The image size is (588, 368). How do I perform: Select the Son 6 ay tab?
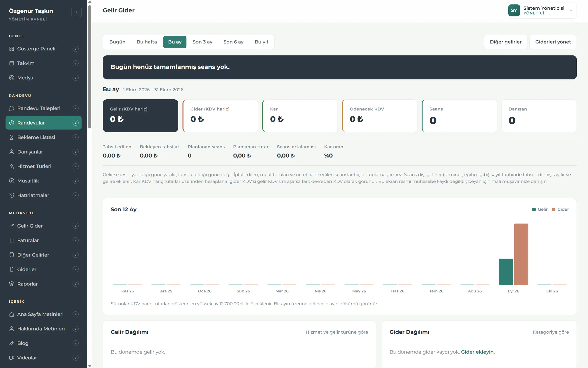click(233, 42)
